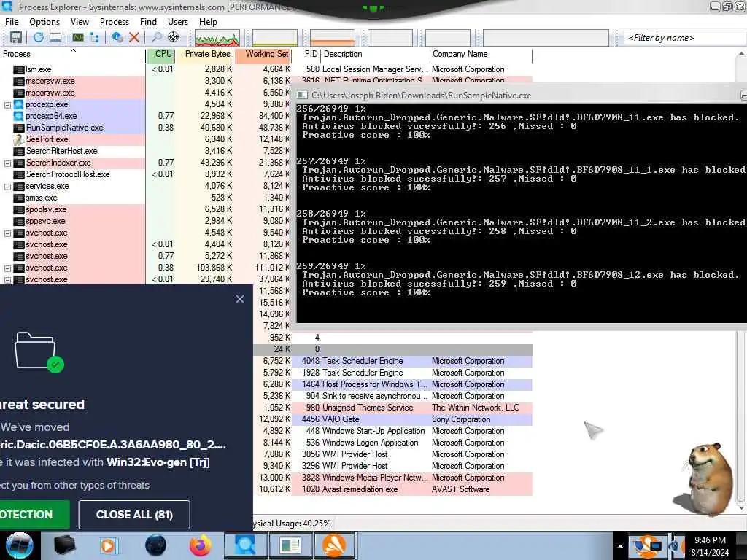Click the Windows Start orb
This screenshot has height=560, width=747.
20,545
